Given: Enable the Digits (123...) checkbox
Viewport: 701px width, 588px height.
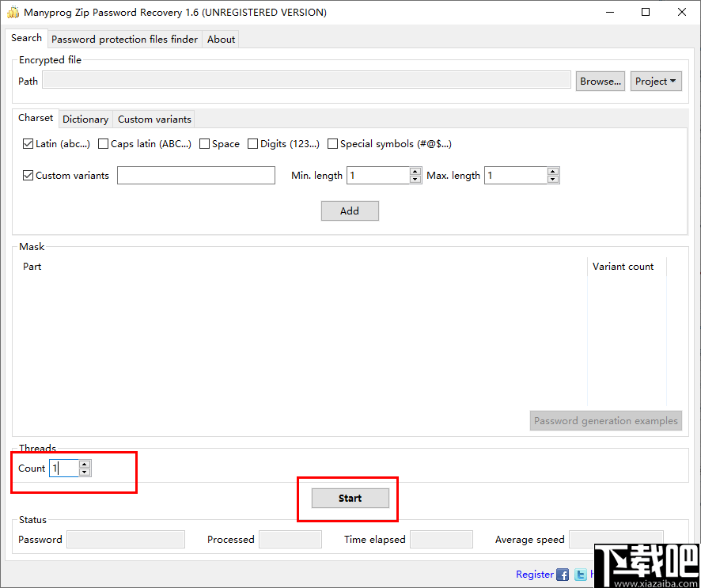Looking at the screenshot, I should click(x=253, y=143).
